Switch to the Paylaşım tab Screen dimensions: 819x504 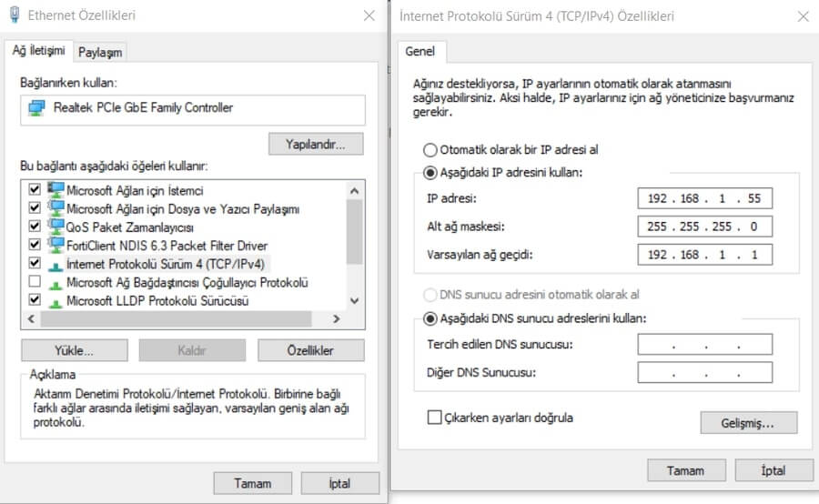click(99, 53)
